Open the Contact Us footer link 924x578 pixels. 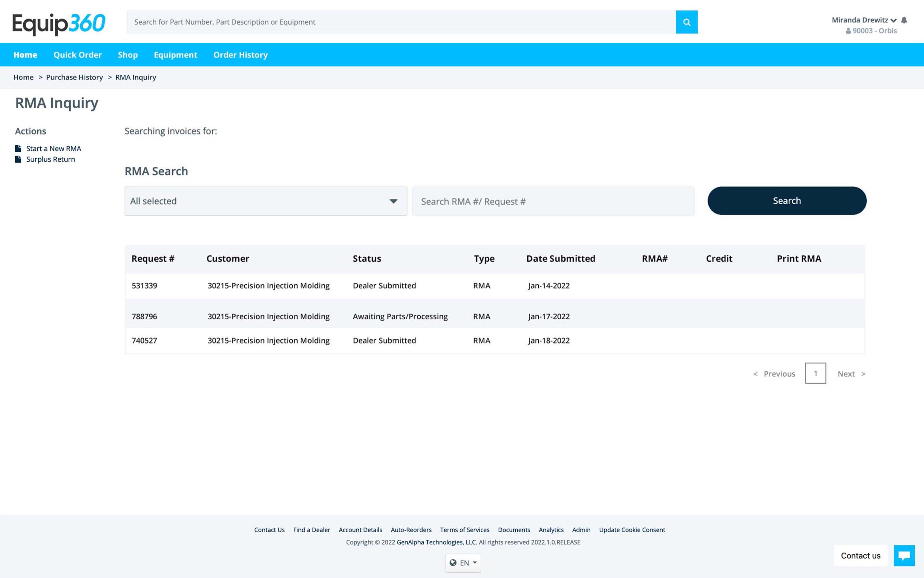270,530
